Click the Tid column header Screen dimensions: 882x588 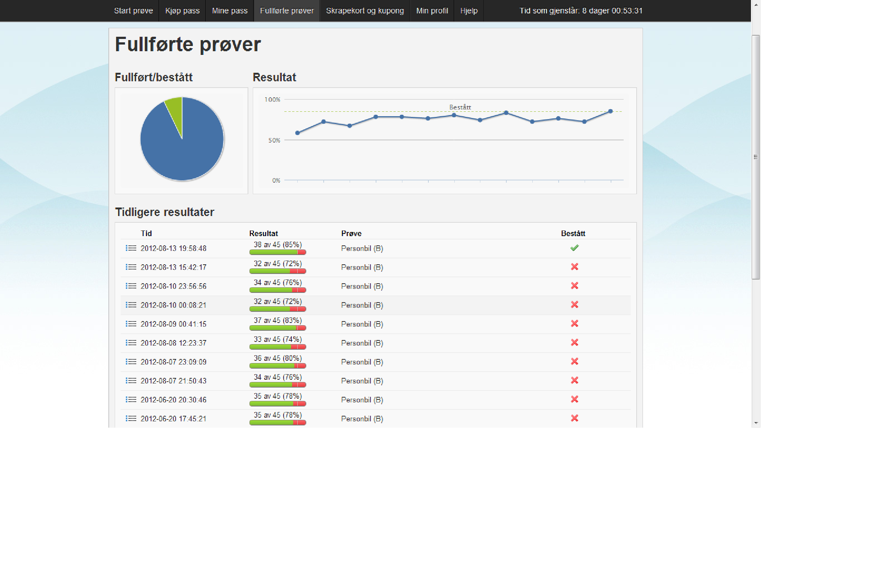(146, 233)
